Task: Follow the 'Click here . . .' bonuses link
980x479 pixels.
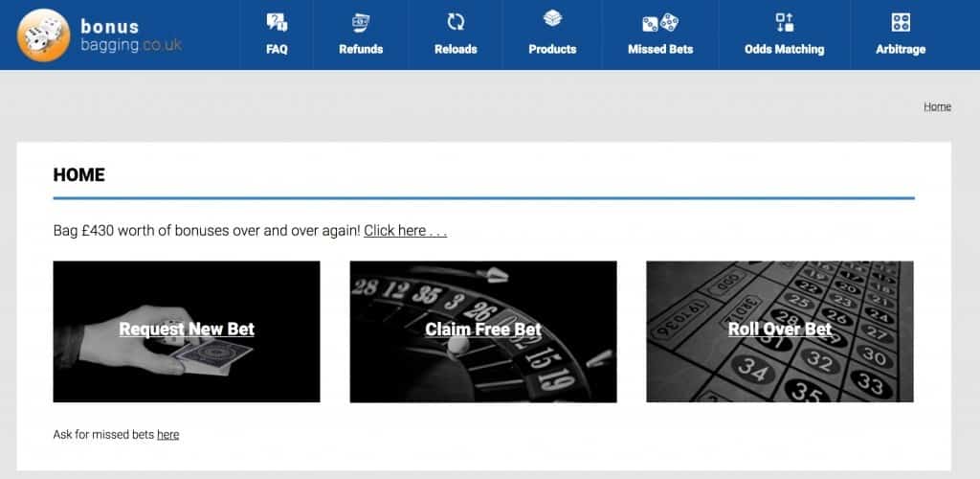Action: (x=405, y=231)
